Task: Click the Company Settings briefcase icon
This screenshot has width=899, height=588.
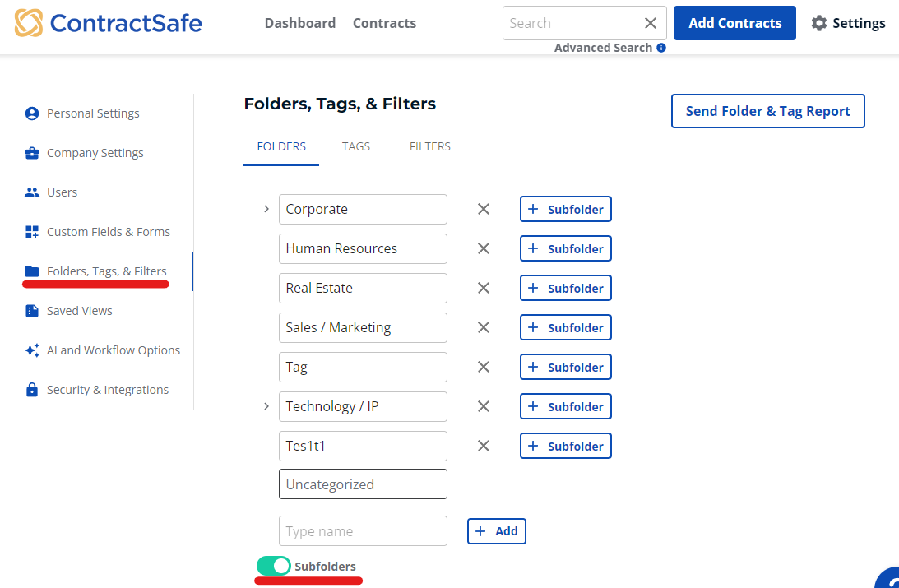Action: tap(31, 153)
